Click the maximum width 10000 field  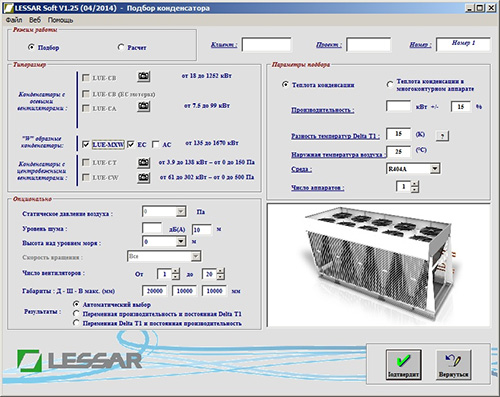pyautogui.click(x=184, y=291)
